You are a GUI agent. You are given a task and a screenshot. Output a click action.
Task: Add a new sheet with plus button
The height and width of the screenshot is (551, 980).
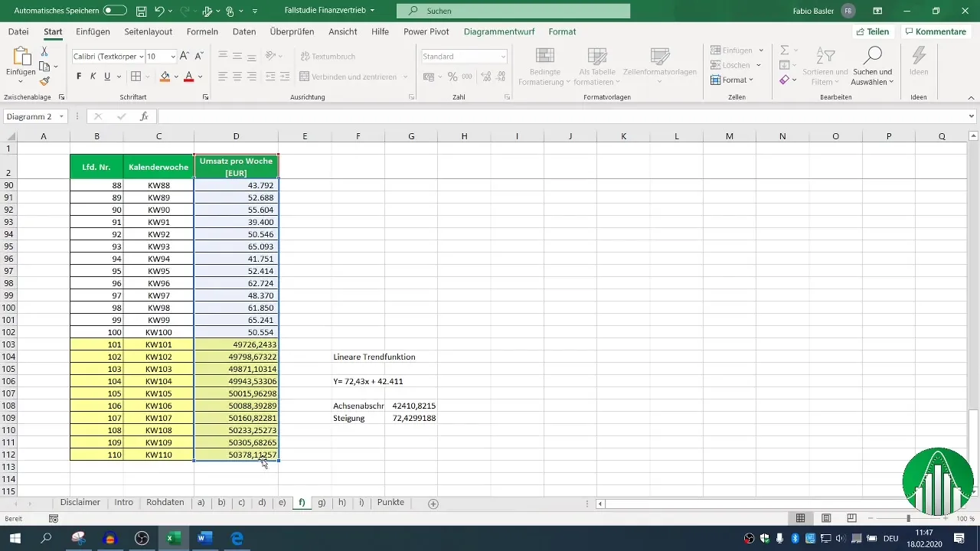(433, 504)
